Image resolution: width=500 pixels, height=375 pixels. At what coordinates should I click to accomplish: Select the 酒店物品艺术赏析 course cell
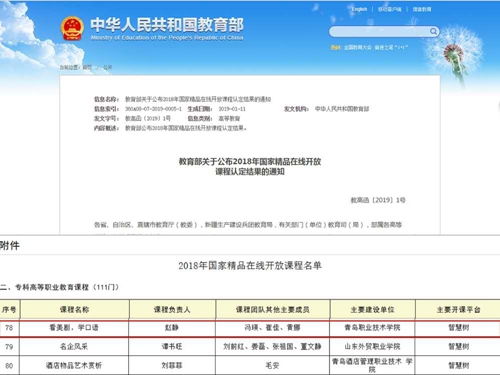tap(74, 365)
